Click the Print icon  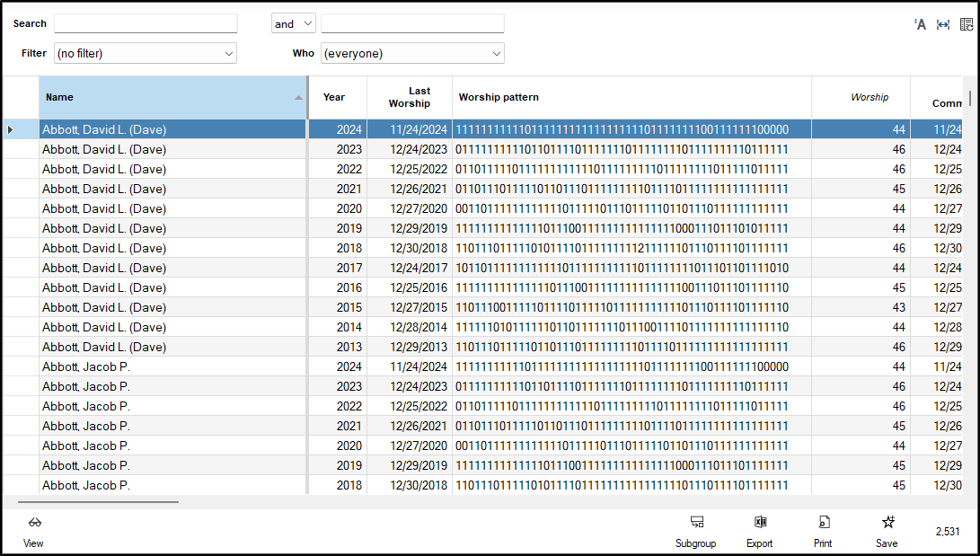tap(823, 523)
